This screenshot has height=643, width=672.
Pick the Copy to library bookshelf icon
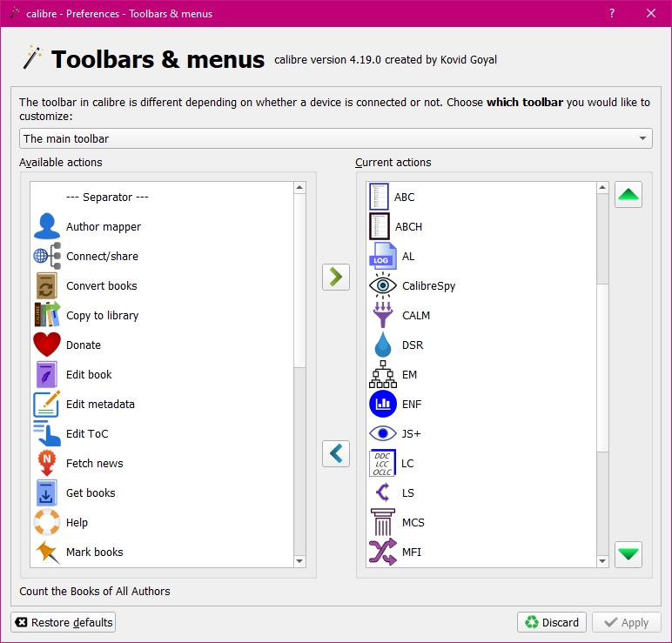point(47,315)
